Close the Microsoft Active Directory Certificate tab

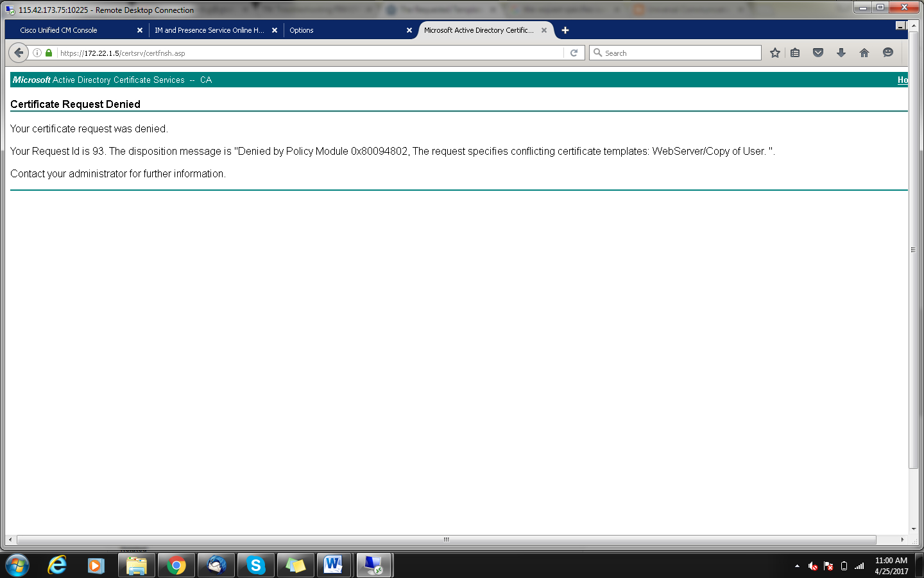pyautogui.click(x=544, y=30)
